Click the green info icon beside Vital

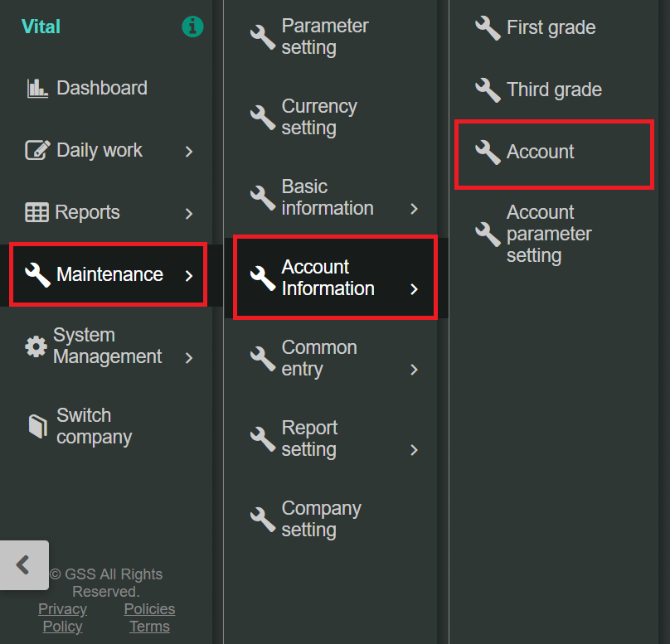[x=192, y=27]
